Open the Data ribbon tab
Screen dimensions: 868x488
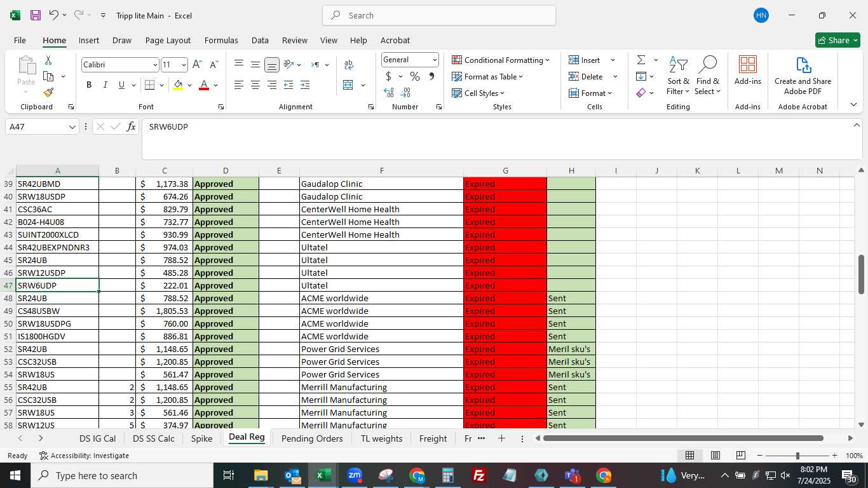tap(260, 40)
